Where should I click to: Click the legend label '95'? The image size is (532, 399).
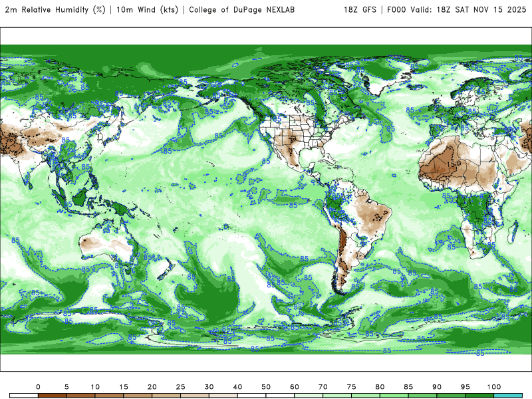click(465, 387)
